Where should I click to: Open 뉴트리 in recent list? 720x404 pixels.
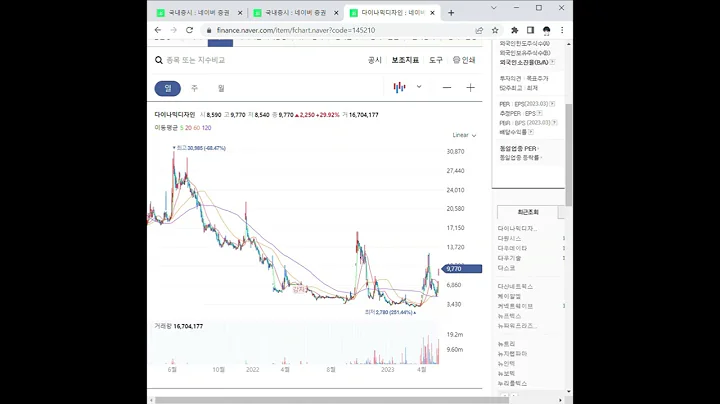(x=506, y=344)
